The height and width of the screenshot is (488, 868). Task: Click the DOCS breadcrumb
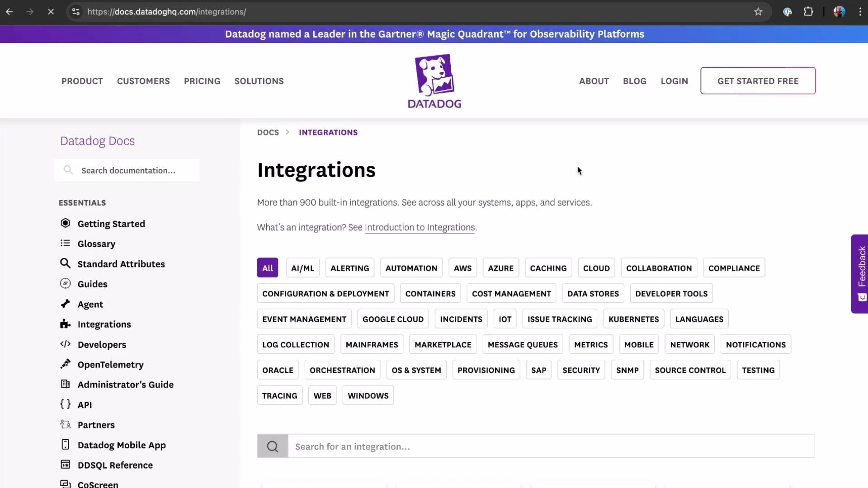pos(268,132)
